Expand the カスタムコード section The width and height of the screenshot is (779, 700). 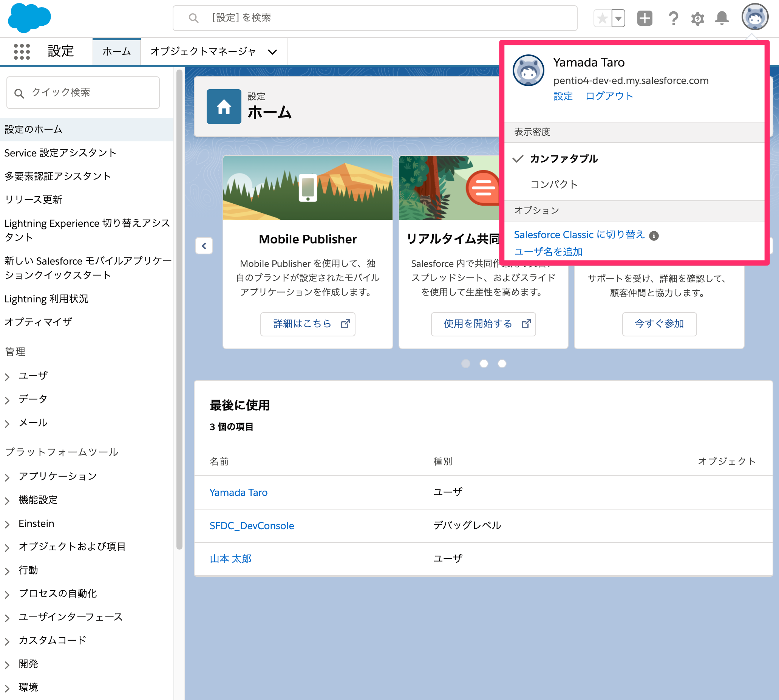coord(7,641)
